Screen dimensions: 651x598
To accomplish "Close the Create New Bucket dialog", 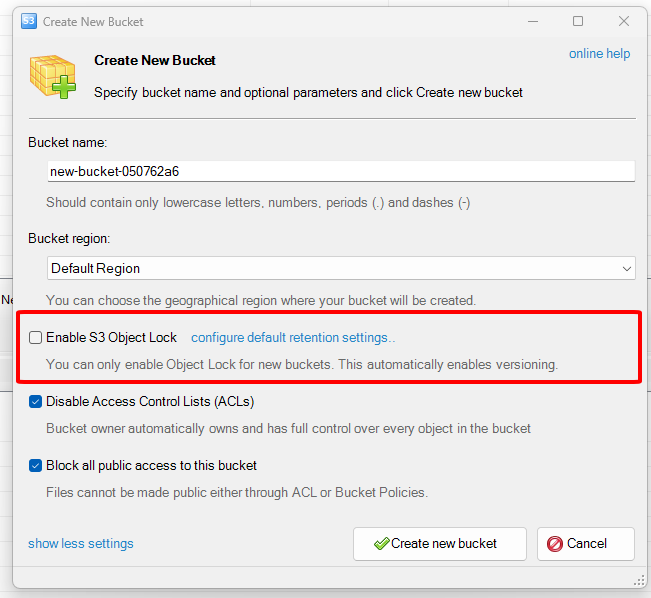I will (x=624, y=21).
